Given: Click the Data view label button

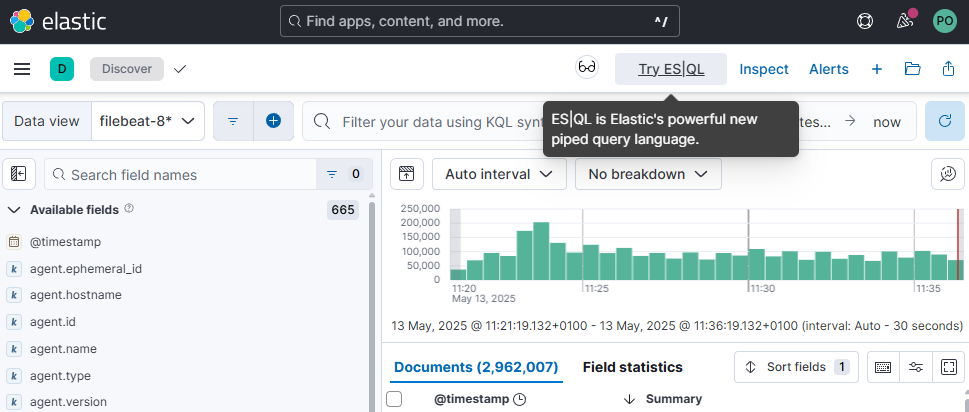Looking at the screenshot, I should [x=47, y=121].
